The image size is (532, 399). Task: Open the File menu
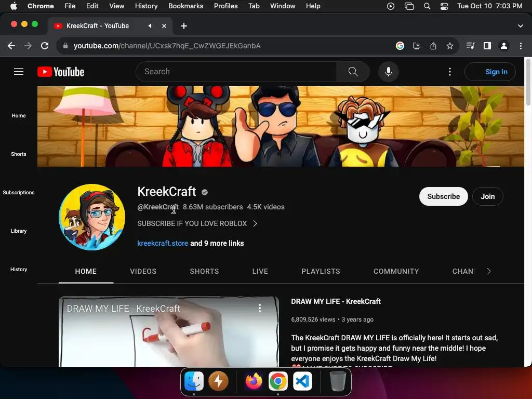pos(70,6)
